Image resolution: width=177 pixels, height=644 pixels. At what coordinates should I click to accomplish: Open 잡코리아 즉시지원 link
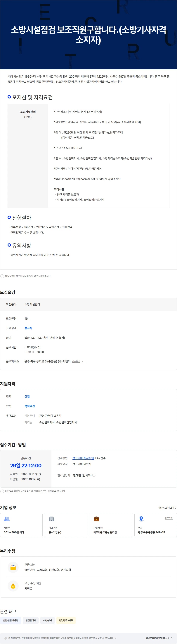tap(83, 458)
